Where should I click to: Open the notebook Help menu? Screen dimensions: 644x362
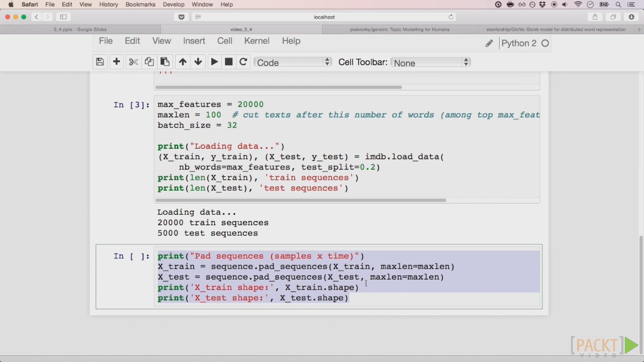tap(291, 41)
